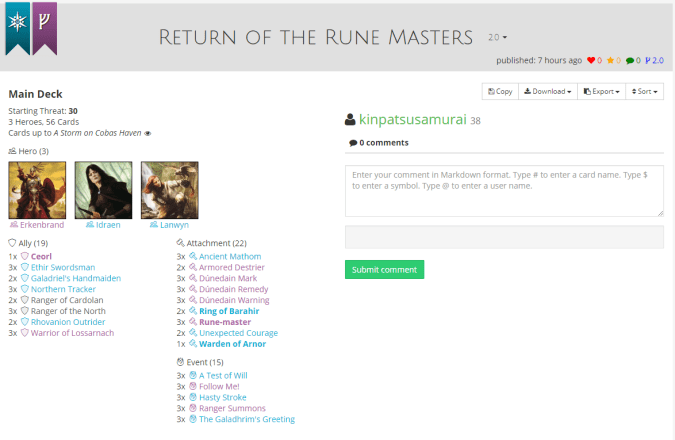The height and width of the screenshot is (440, 675).
Task: Click the shield icon beside Ranger of Cardolan
Action: click(25, 300)
